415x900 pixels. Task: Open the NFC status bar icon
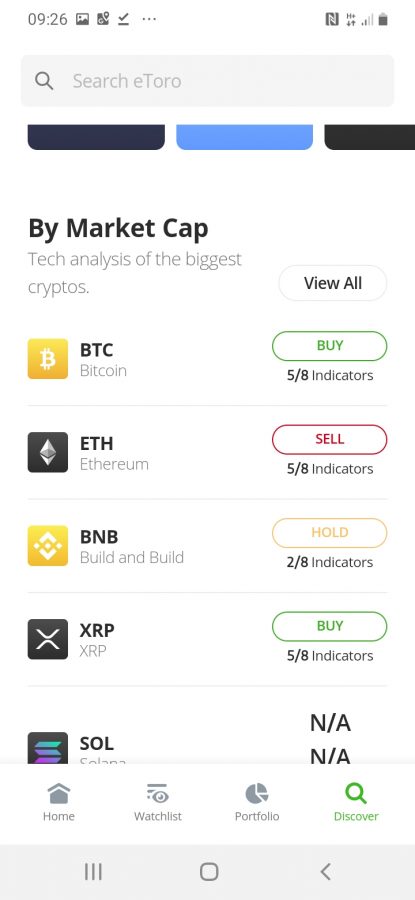pos(332,20)
